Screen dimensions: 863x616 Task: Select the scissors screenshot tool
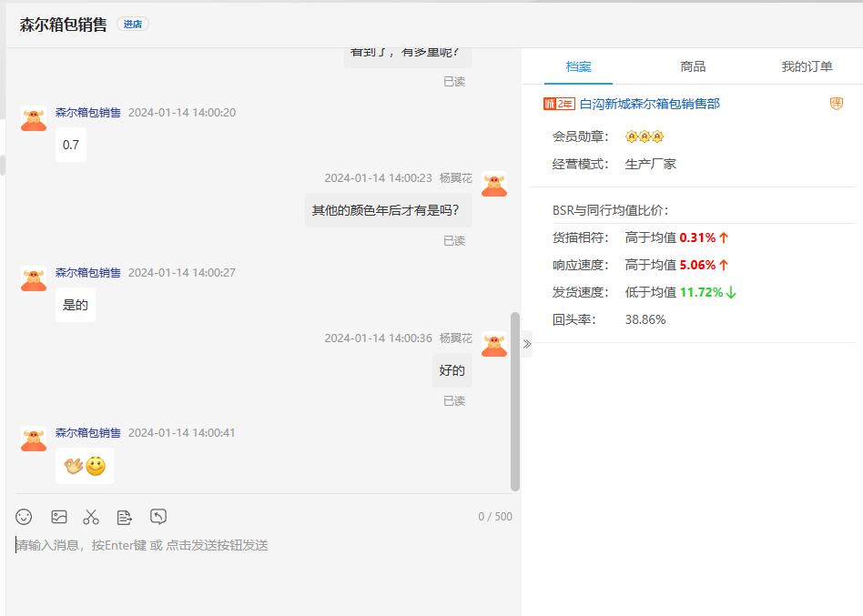tap(91, 517)
